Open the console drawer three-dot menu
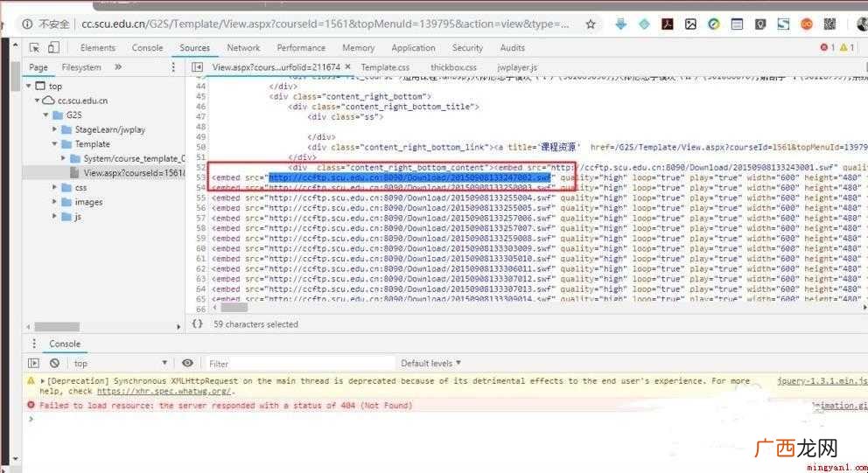868x473 pixels. pyautogui.click(x=34, y=344)
